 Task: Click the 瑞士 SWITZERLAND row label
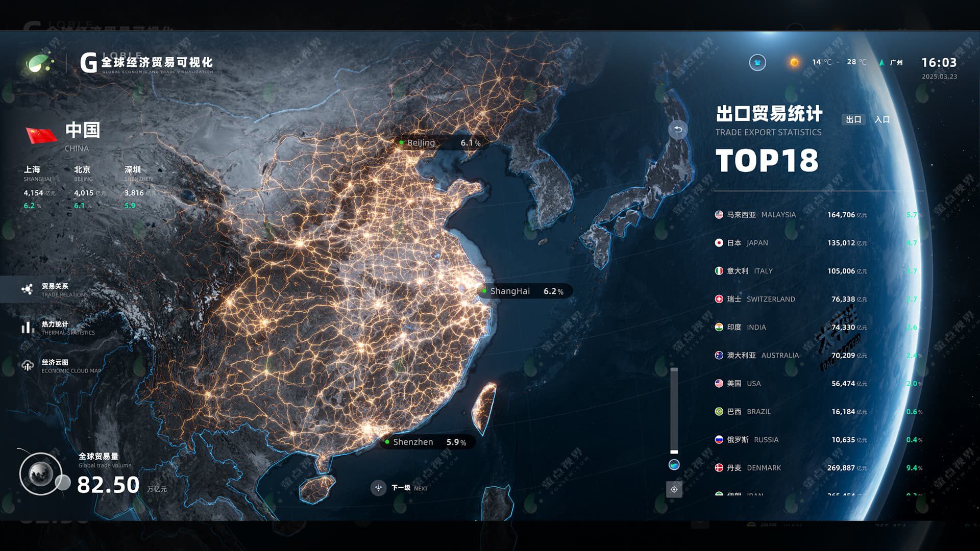click(761, 299)
